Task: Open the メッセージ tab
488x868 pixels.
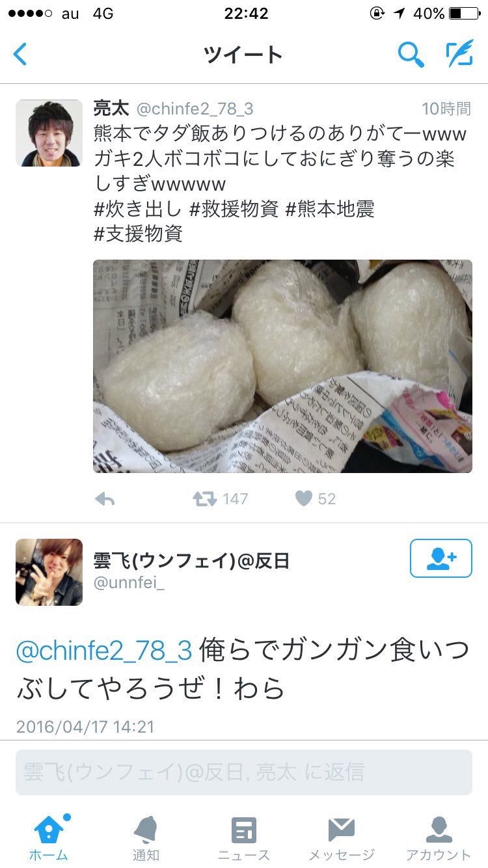Action: point(342,838)
